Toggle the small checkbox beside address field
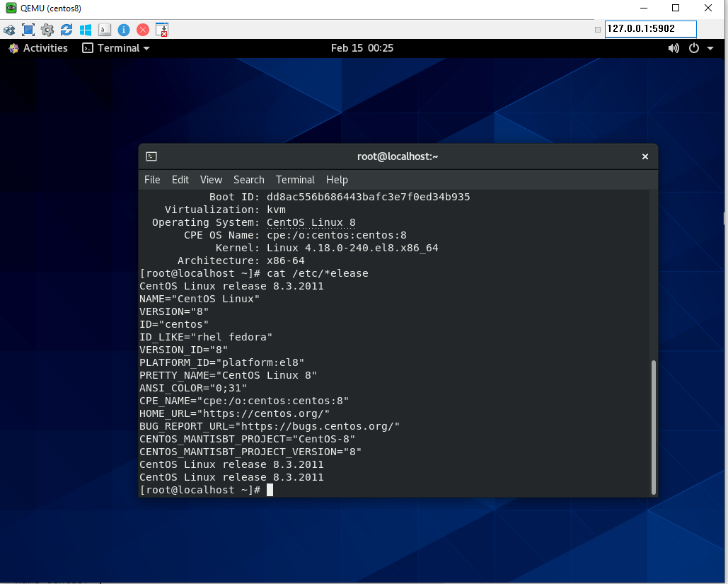 coord(598,30)
